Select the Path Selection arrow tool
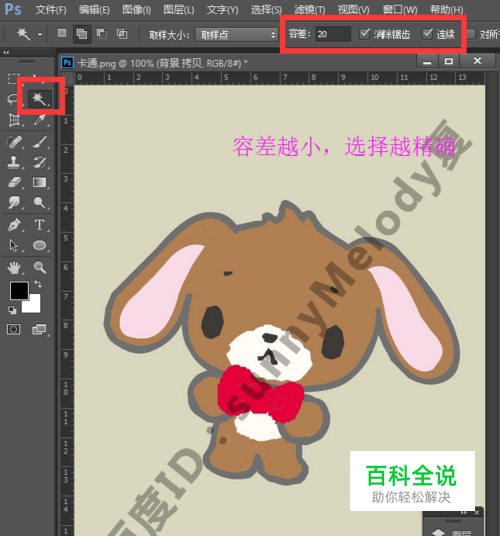The height and width of the screenshot is (536, 500). [14, 245]
